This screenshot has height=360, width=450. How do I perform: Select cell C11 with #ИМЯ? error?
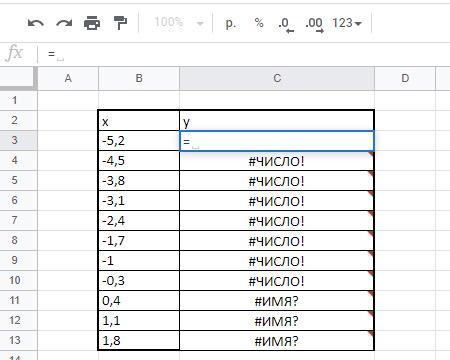(x=277, y=301)
